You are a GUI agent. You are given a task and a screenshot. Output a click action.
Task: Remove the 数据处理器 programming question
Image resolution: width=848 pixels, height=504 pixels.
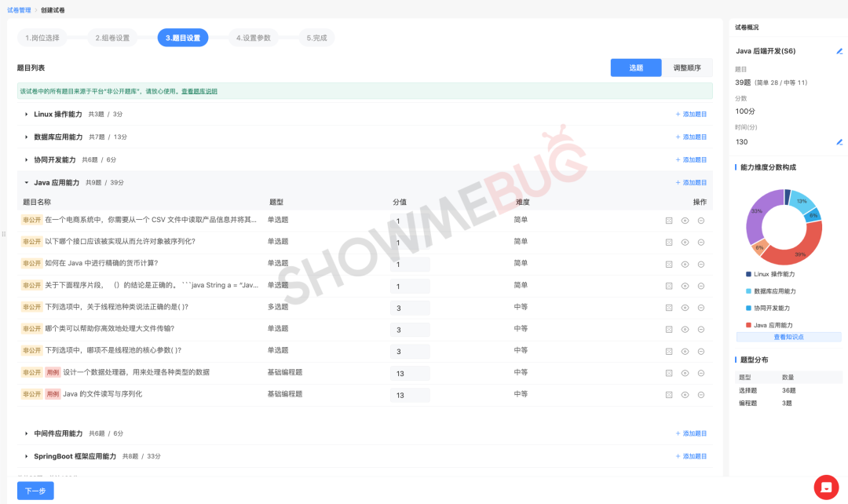(x=701, y=373)
